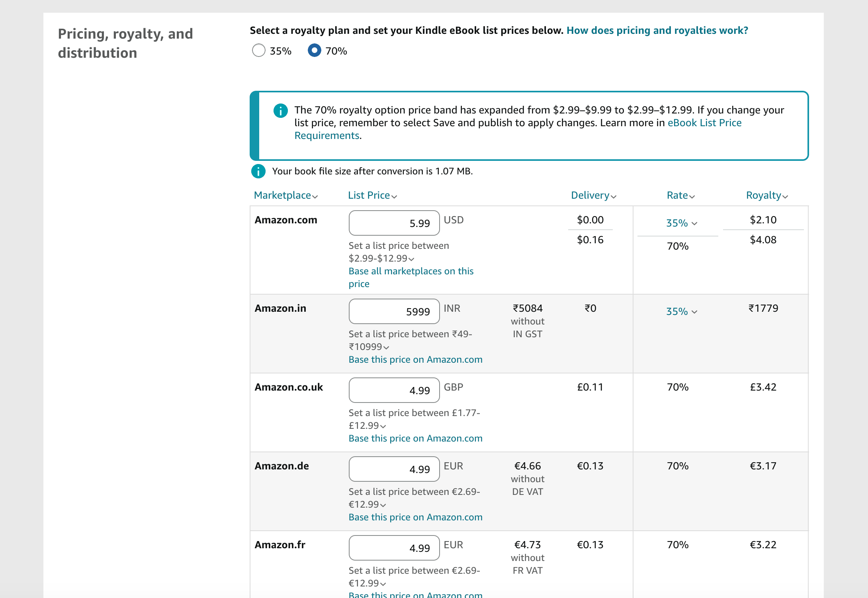Click the $0.16 delivery cost for Amazon.com
This screenshot has width=868, height=598.
click(590, 240)
